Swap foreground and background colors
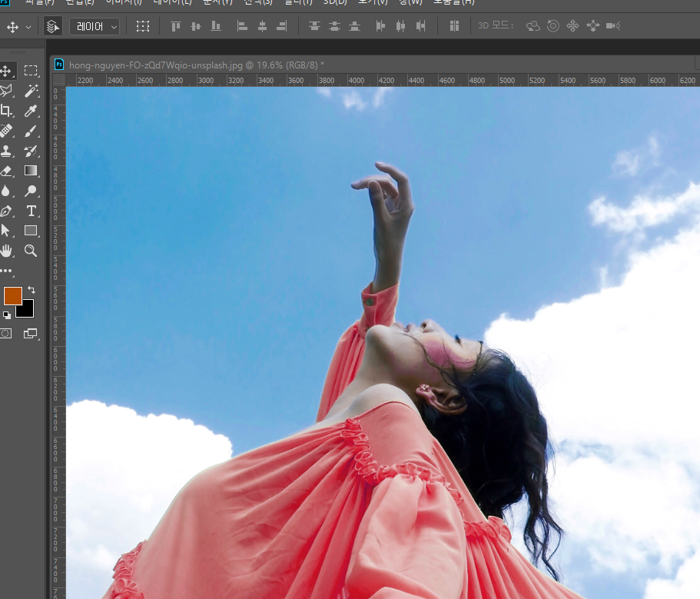The image size is (700, 599). pyautogui.click(x=32, y=289)
